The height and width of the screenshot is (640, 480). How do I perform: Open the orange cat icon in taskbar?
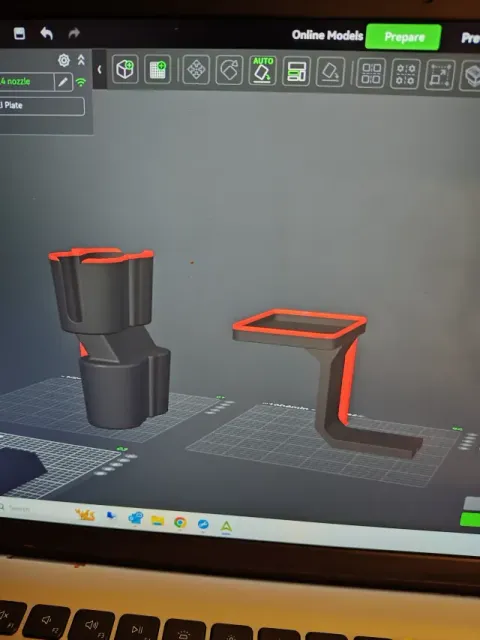[85, 515]
